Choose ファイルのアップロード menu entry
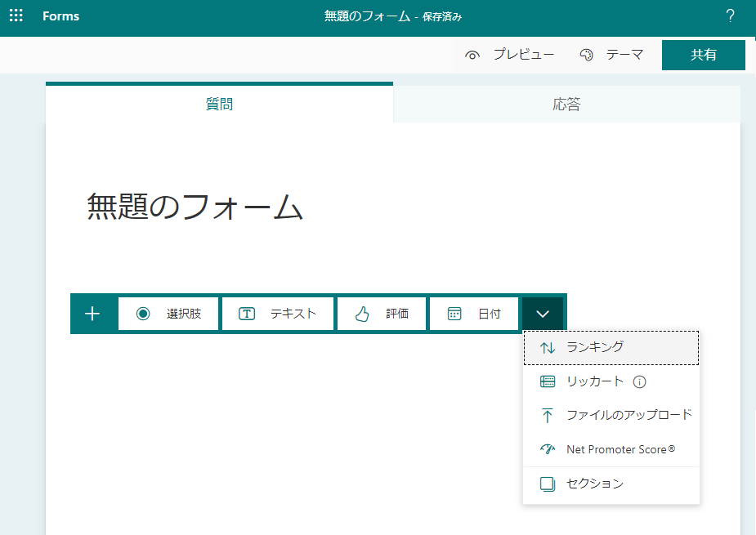Viewport: 756px width, 535px height. click(x=611, y=415)
